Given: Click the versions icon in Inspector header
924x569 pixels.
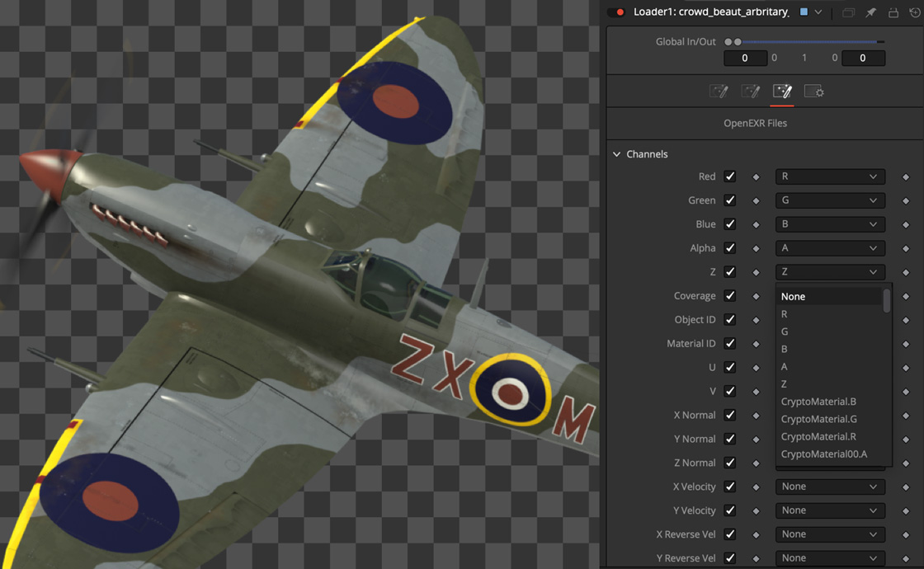Looking at the screenshot, I should pyautogui.click(x=848, y=12).
